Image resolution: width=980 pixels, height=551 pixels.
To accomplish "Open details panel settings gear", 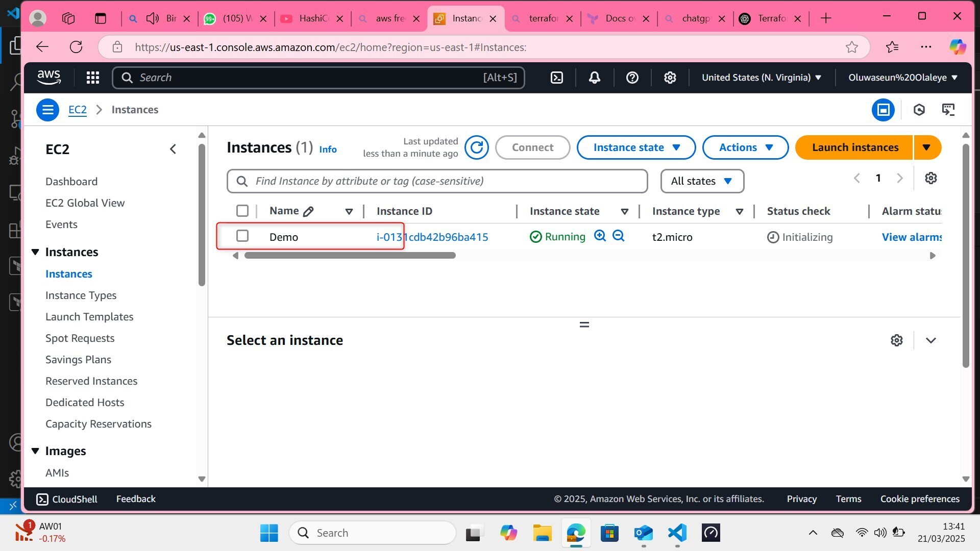I will click(x=897, y=340).
